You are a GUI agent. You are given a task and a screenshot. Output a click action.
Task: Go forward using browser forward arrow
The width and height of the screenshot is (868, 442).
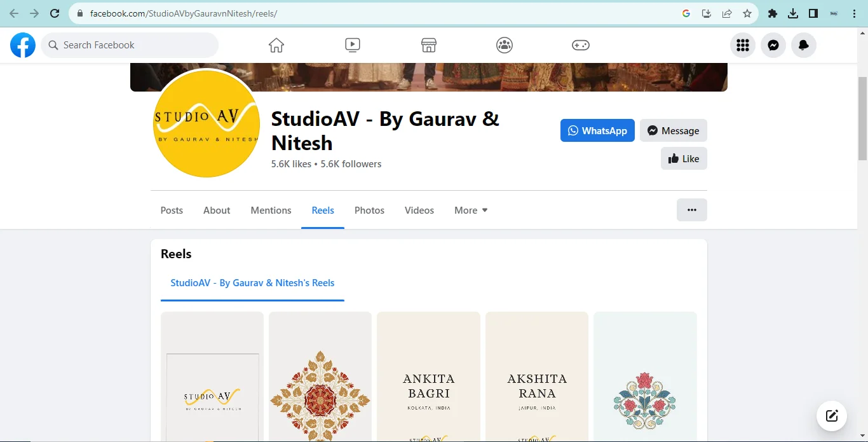click(x=34, y=13)
